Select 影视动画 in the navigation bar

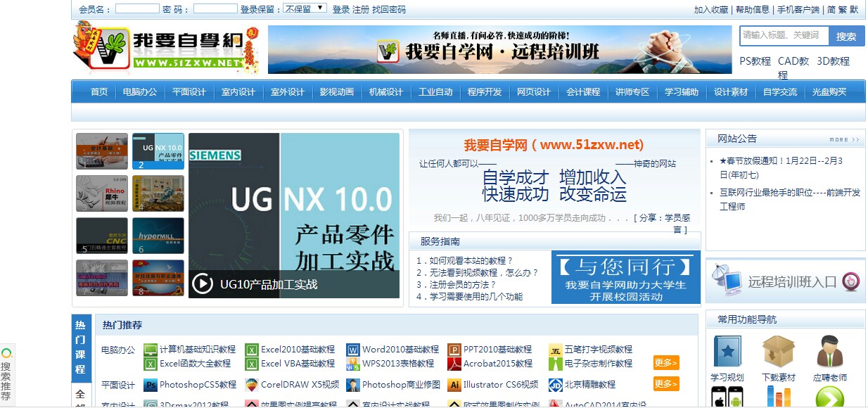337,92
